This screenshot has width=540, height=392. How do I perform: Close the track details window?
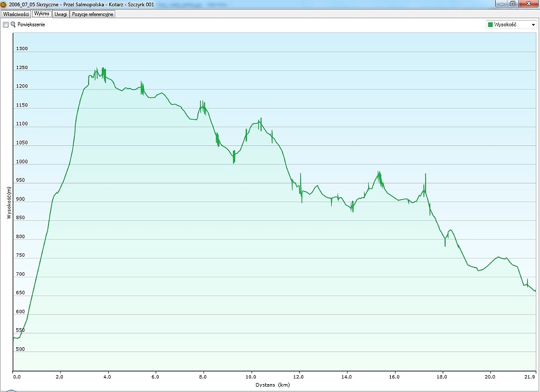click(x=528, y=4)
